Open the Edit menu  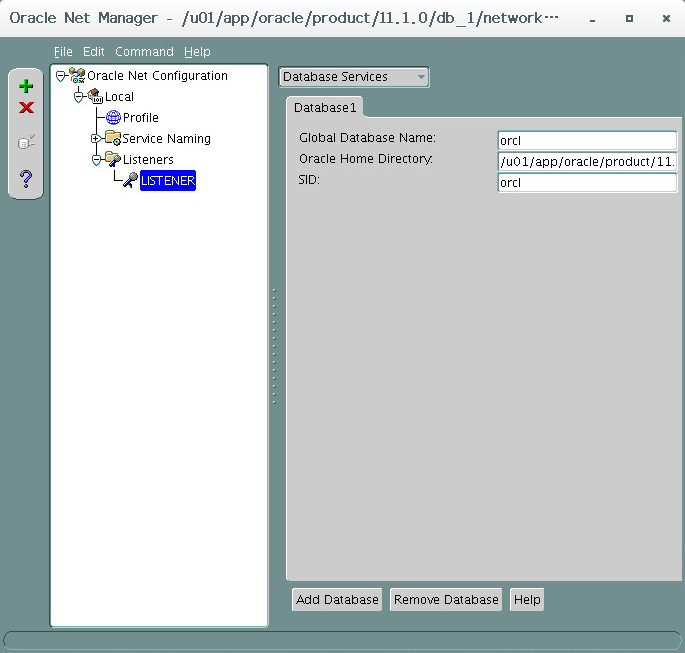click(93, 52)
